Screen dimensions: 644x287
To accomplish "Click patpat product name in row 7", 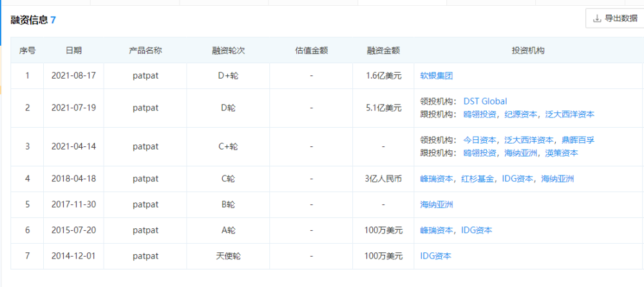I will pos(146,256).
